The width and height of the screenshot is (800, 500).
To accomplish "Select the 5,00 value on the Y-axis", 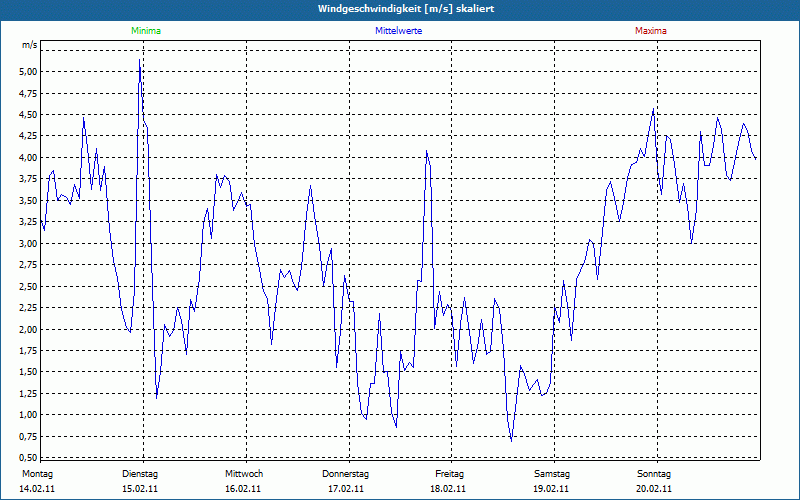I will [27, 72].
